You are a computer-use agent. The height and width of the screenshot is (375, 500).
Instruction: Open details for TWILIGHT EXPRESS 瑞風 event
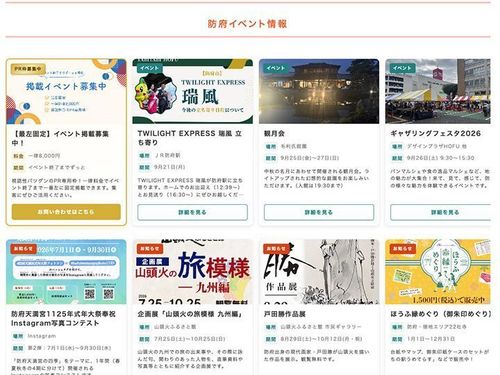pyautogui.click(x=192, y=212)
